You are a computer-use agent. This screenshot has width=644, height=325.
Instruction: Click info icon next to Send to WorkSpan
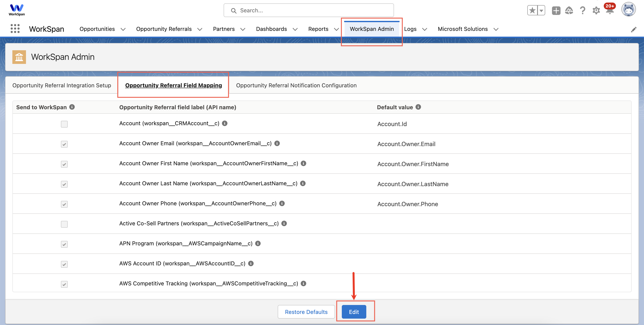[72, 107]
